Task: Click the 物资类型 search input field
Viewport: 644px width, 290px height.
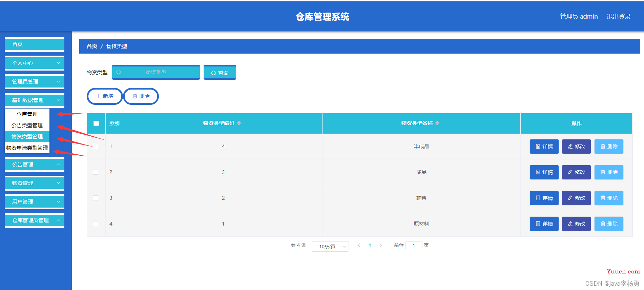Action: (156, 72)
